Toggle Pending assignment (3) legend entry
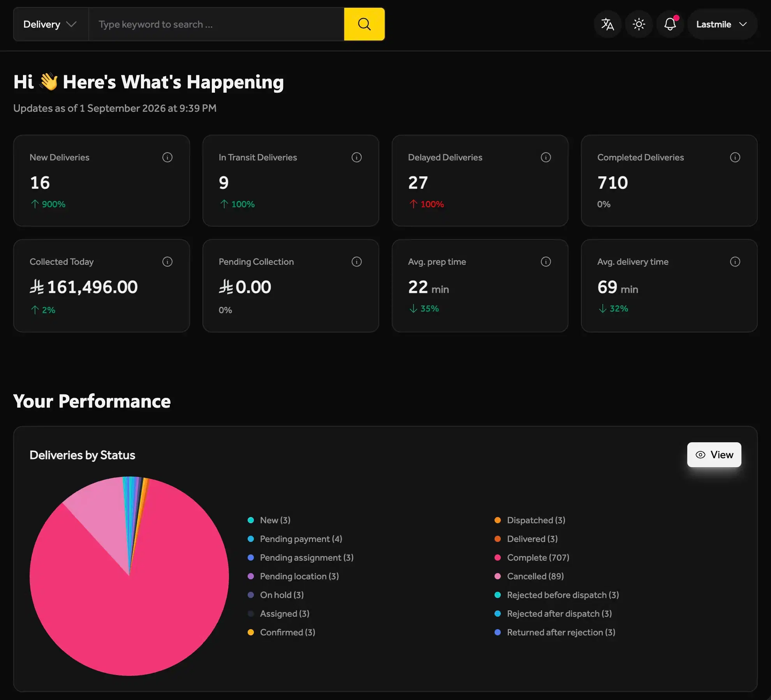Viewport: 771px width, 700px height. coord(301,558)
